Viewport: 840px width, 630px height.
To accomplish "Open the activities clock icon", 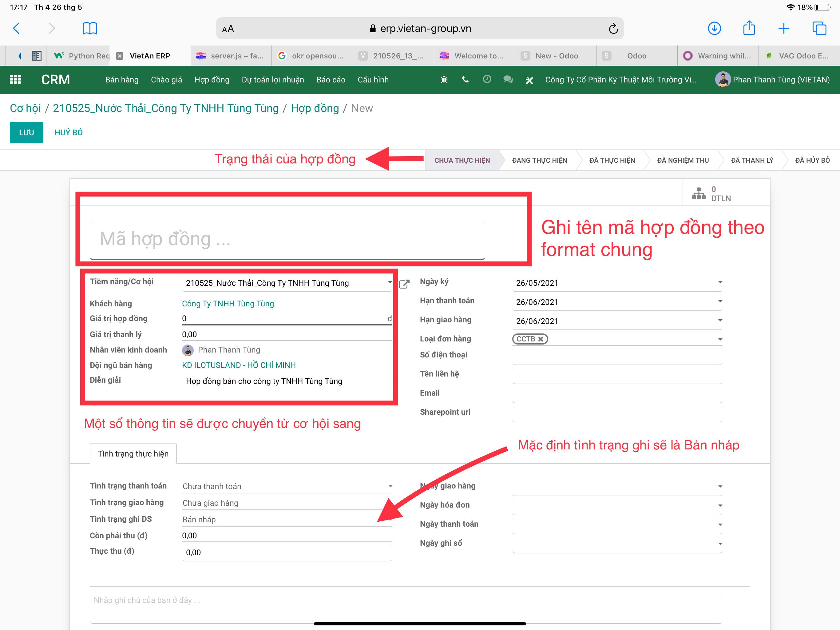I will coord(487,79).
